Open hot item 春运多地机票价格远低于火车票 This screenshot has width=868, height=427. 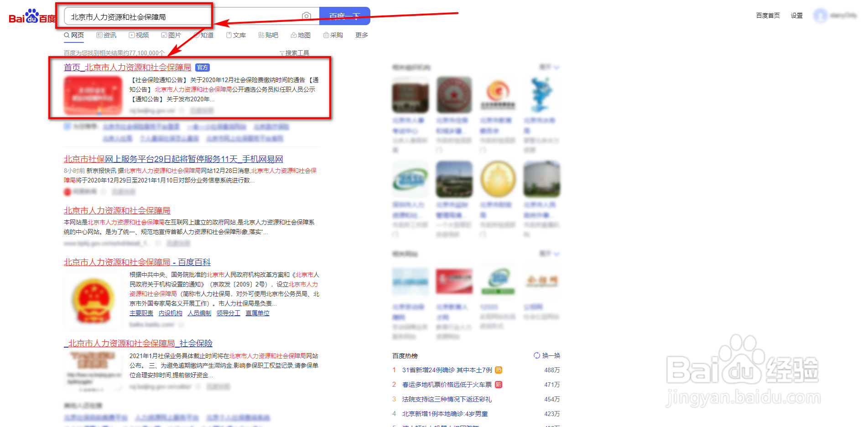[x=447, y=385]
